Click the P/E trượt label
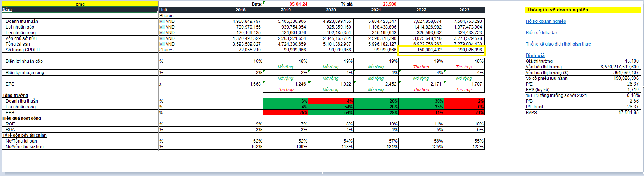This screenshot has width=644, height=176. click(x=534, y=107)
